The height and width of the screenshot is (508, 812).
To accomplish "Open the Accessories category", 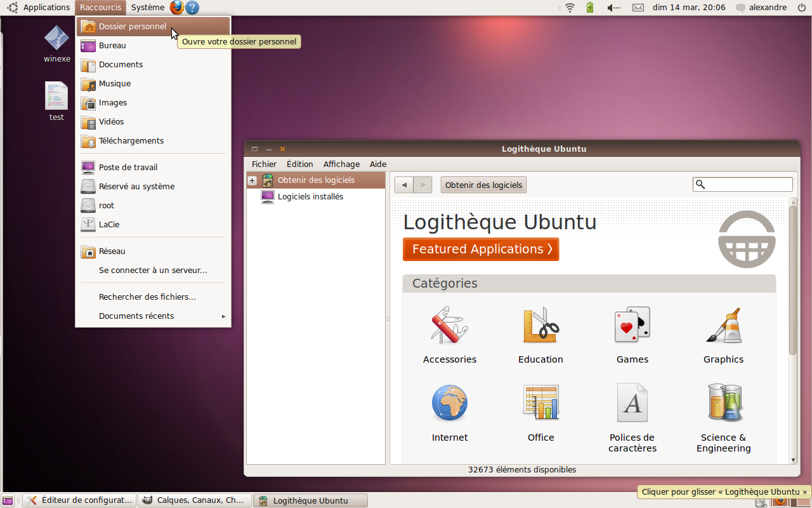I will click(450, 335).
